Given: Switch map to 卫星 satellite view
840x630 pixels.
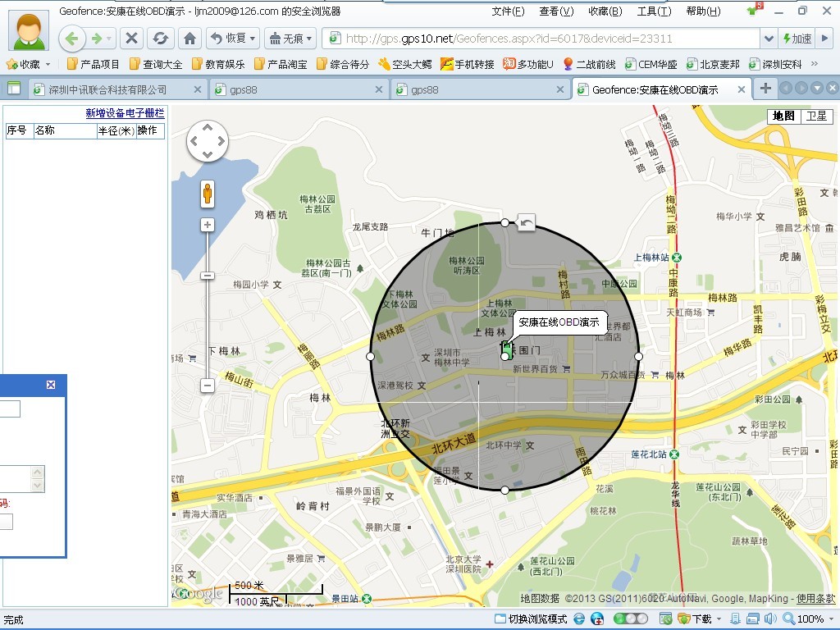Looking at the screenshot, I should tap(816, 116).
